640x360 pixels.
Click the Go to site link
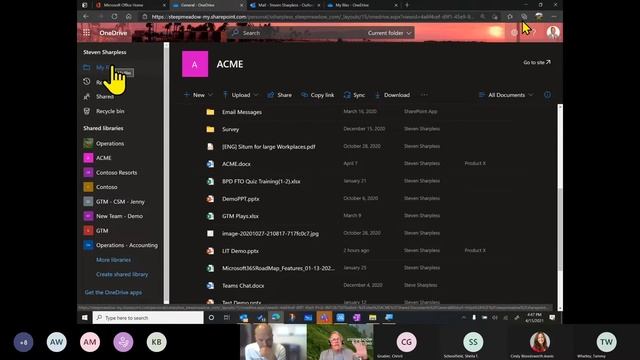[537, 62]
